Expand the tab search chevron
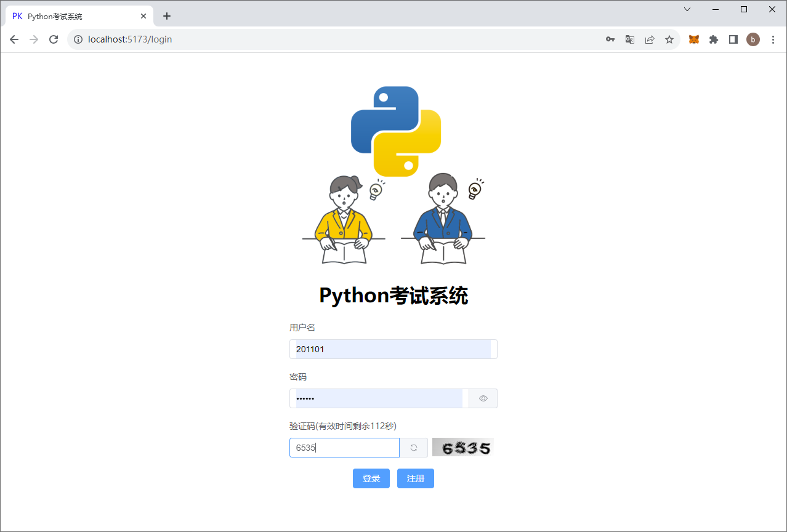 (x=687, y=9)
